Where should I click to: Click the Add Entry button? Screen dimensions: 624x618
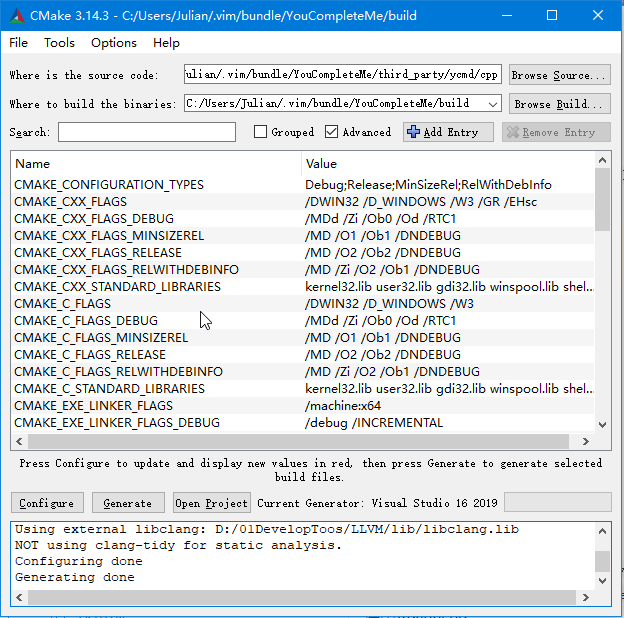(x=448, y=132)
